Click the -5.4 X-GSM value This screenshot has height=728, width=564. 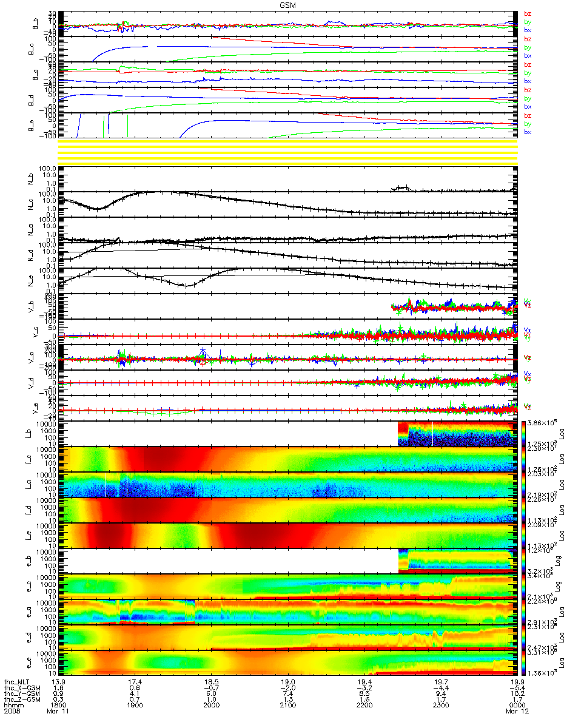click(x=516, y=689)
